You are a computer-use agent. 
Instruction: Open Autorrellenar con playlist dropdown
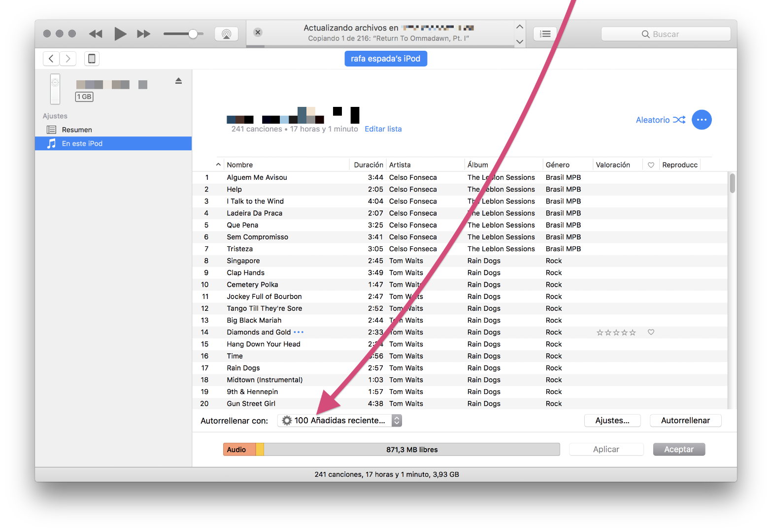[x=340, y=421]
